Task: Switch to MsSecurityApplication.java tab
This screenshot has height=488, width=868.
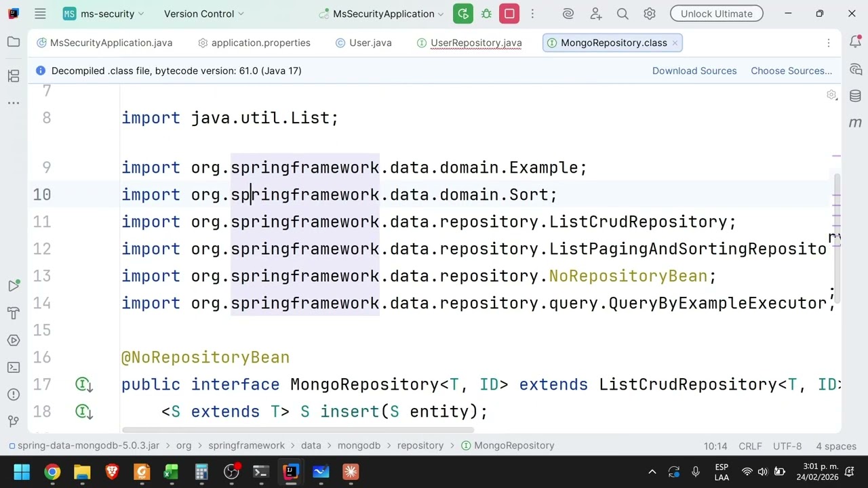Action: [x=104, y=43]
